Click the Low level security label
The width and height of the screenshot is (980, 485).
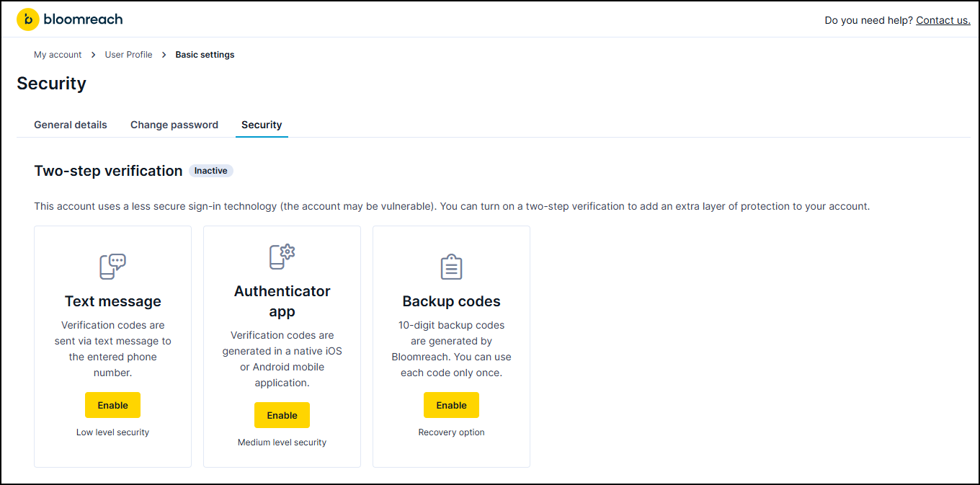[112, 432]
